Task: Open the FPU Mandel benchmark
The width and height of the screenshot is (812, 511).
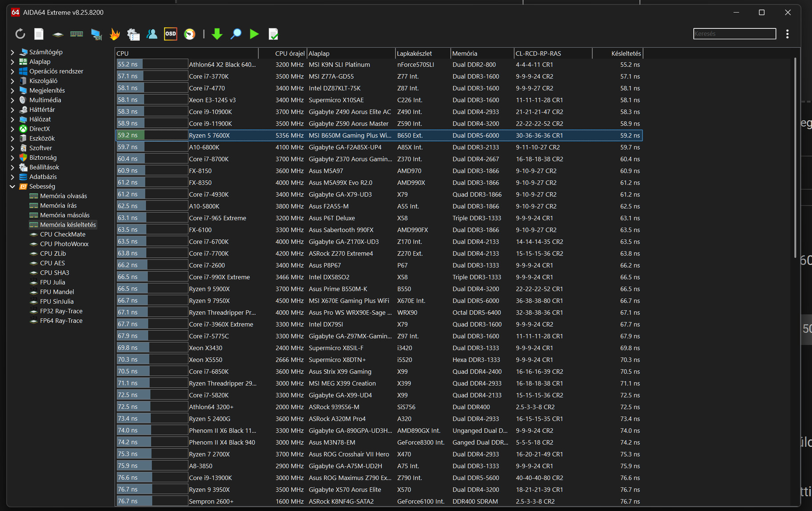Action: [x=57, y=292]
